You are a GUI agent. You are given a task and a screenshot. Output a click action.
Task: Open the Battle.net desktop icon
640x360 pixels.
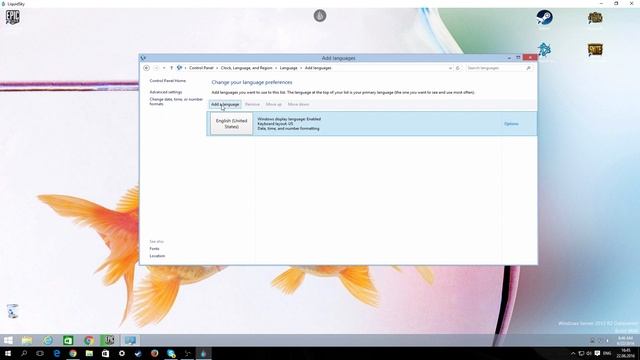click(x=544, y=51)
